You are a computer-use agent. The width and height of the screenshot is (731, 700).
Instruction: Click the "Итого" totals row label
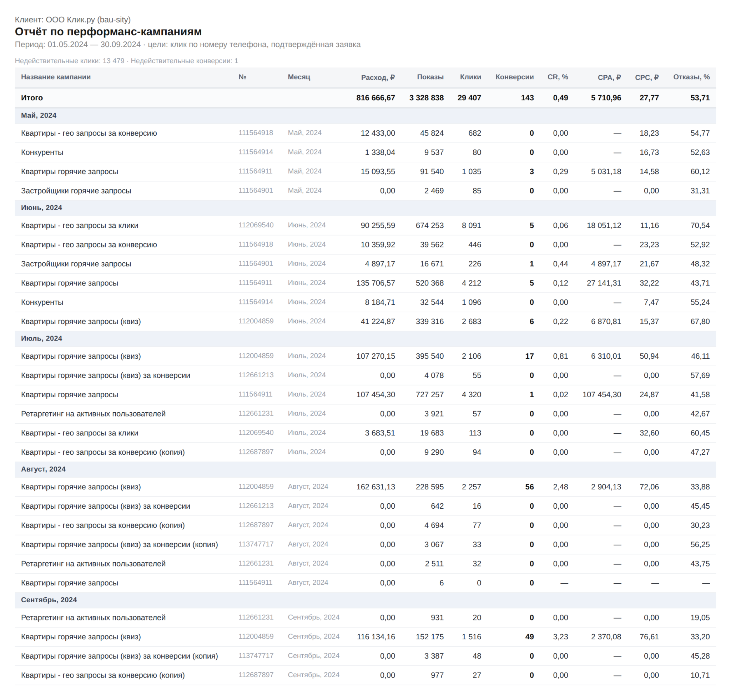coord(32,98)
